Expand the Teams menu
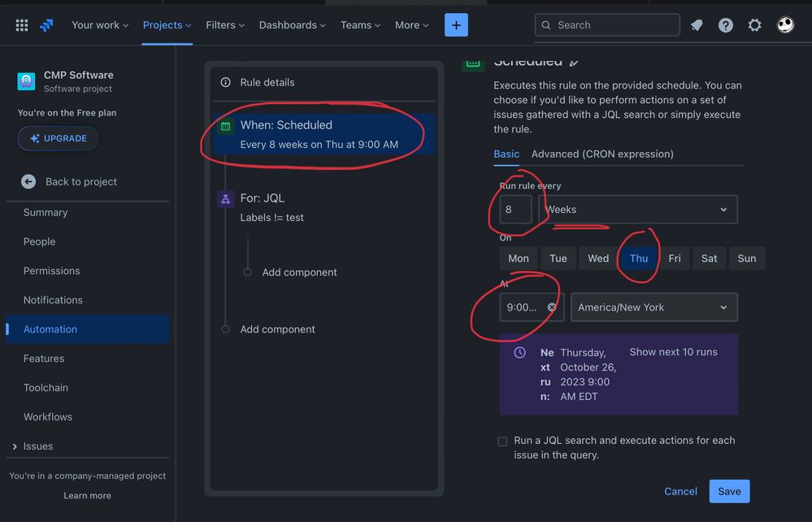The height and width of the screenshot is (522, 812). point(360,25)
